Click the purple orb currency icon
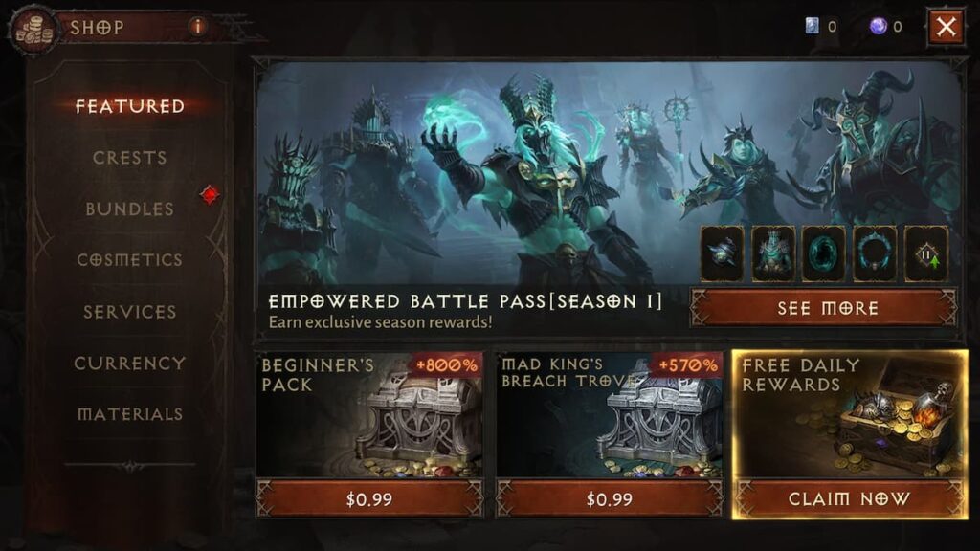The width and height of the screenshot is (980, 551). [x=879, y=26]
